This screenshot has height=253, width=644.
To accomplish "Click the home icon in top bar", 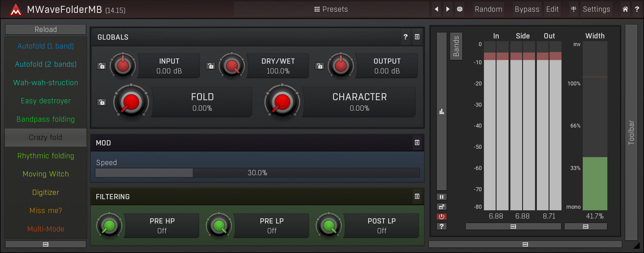I will pyautogui.click(x=625, y=9).
